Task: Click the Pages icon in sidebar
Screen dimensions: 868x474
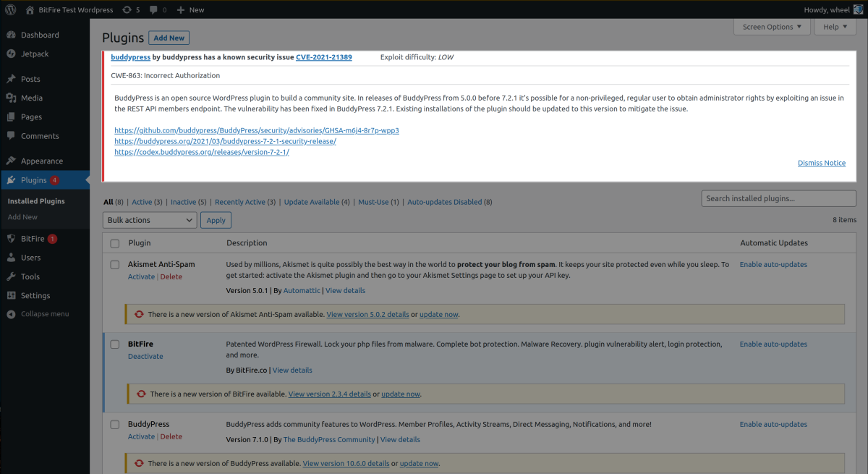Action: [11, 117]
